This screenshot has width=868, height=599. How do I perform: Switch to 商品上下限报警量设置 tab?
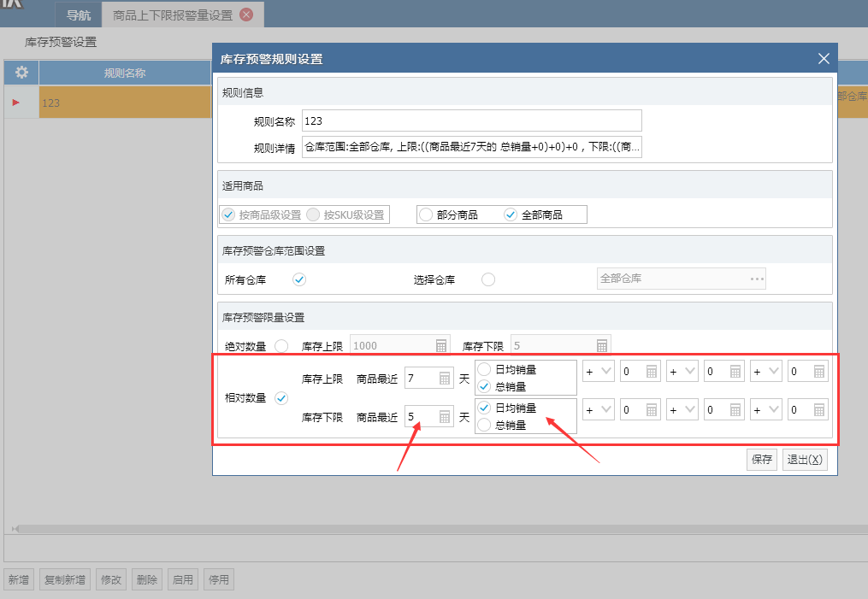173,15
